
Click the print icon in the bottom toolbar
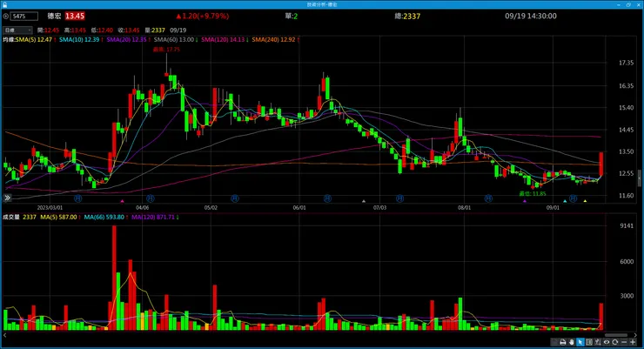(x=563, y=342)
